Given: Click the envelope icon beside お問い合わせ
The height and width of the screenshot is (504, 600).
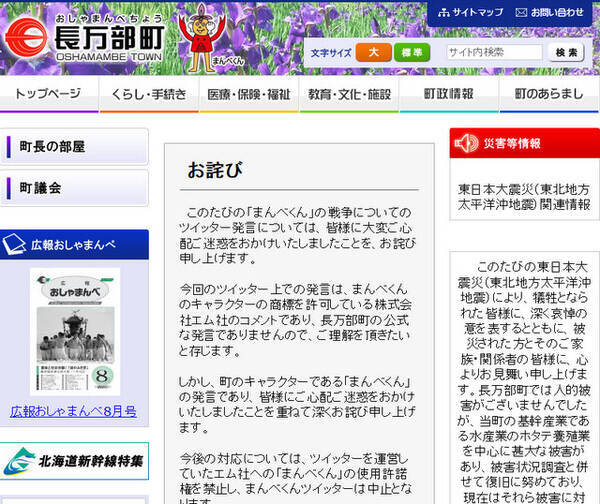Looking at the screenshot, I should click(x=520, y=12).
